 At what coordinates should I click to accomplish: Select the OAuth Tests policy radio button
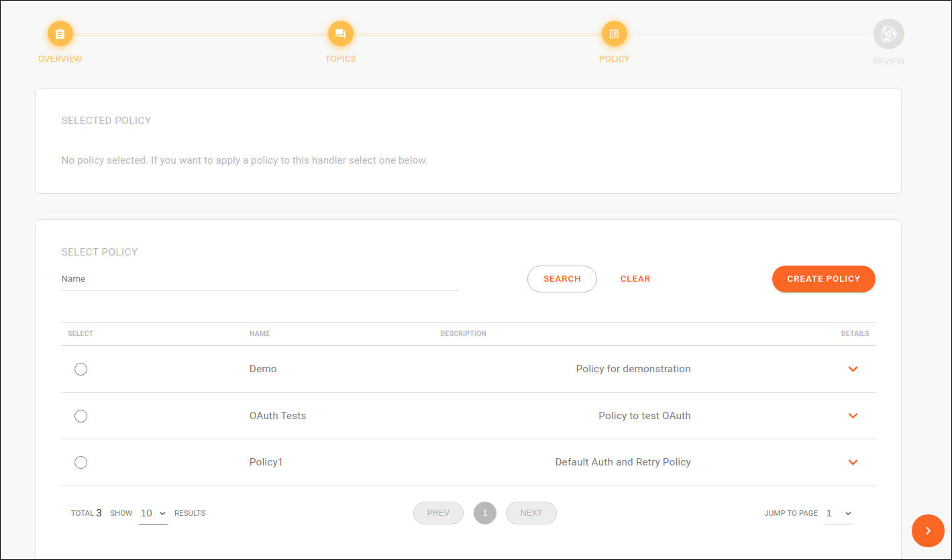81,416
